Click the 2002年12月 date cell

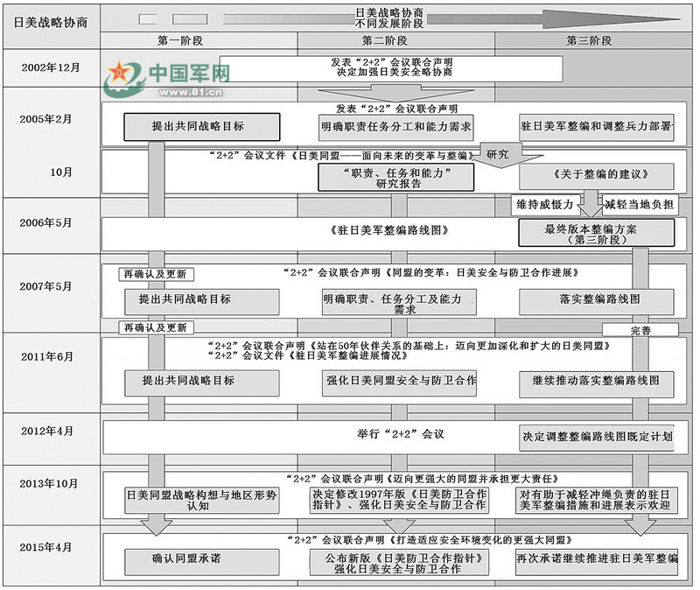pos(52,68)
